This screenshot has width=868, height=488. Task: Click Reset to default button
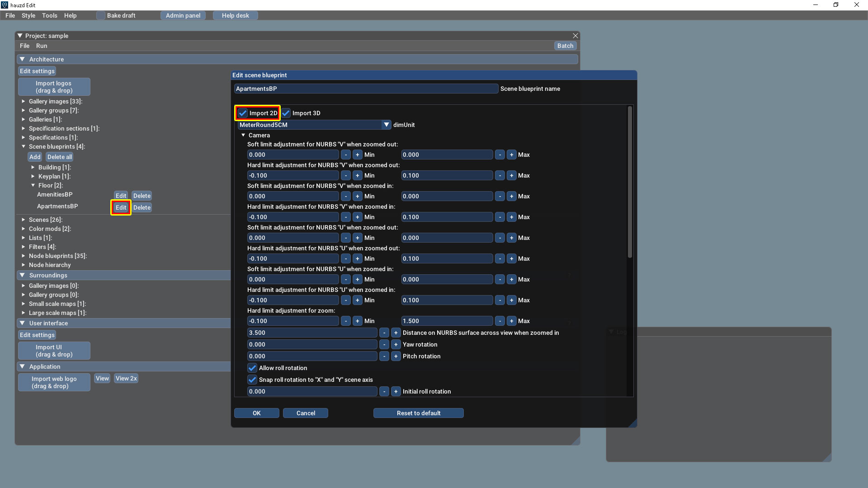(x=418, y=413)
